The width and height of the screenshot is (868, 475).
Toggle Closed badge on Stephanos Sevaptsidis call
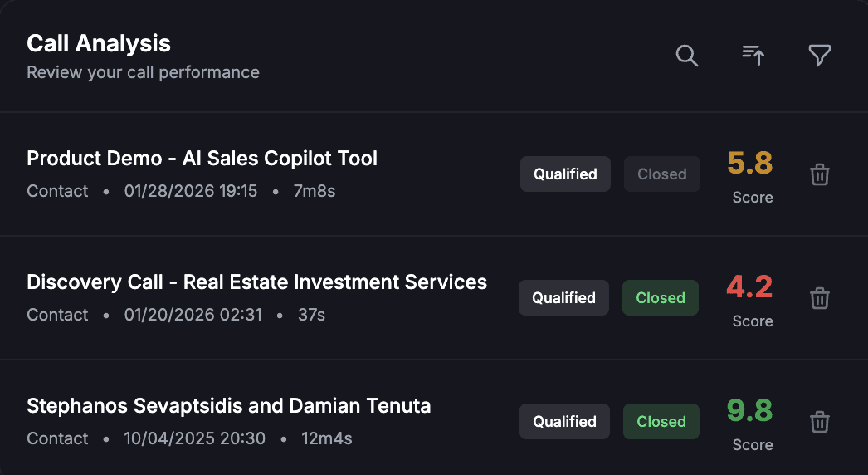[661, 422]
